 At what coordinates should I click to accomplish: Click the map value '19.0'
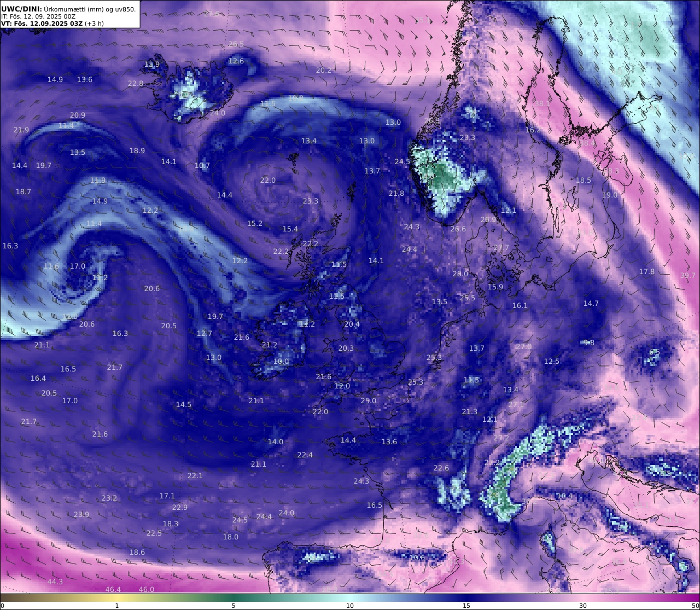pyautogui.click(x=610, y=195)
